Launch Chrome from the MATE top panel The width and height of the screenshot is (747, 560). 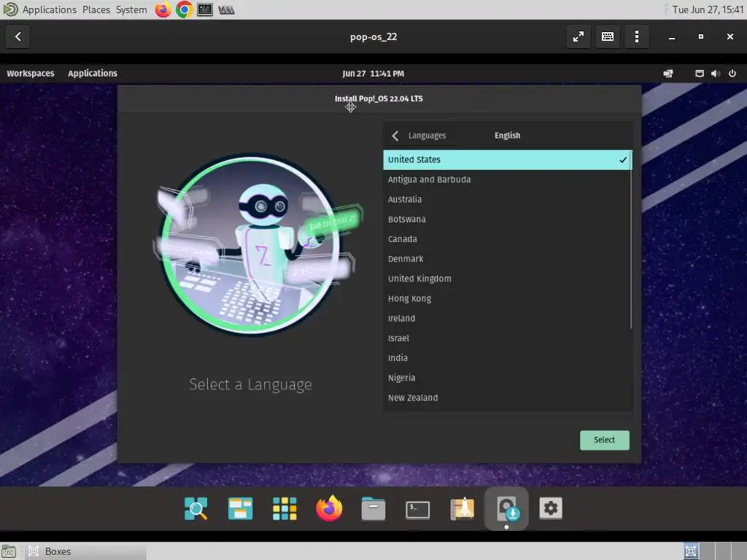coord(184,9)
